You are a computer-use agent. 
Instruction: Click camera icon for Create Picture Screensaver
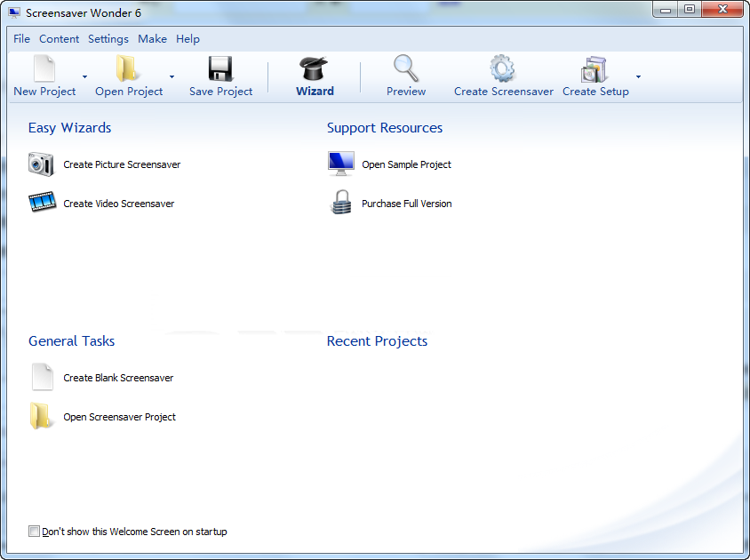[41, 164]
